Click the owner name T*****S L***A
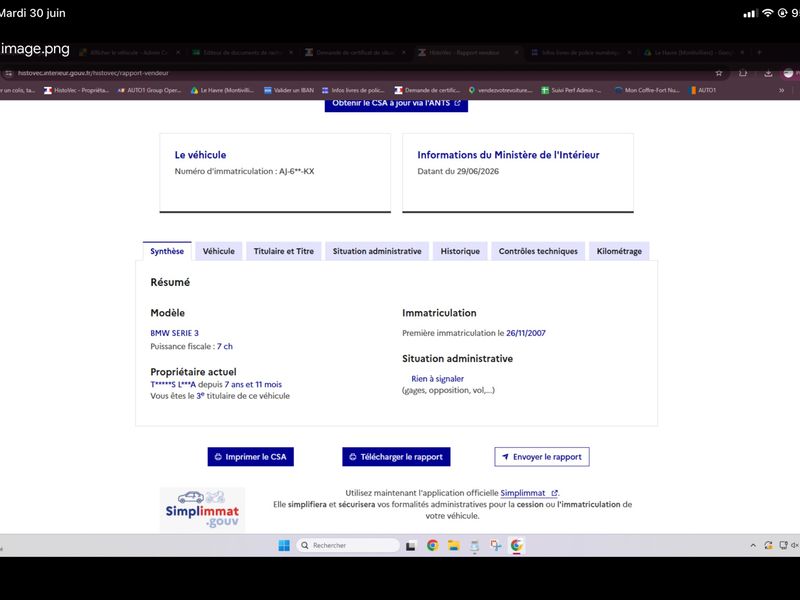 tap(173, 385)
